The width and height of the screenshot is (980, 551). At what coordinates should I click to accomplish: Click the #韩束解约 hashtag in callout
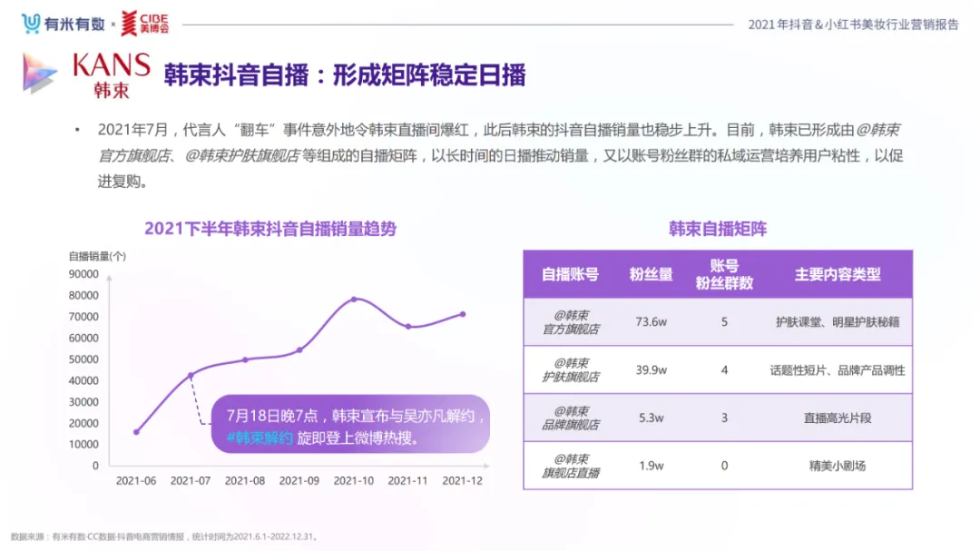pyautogui.click(x=260, y=438)
